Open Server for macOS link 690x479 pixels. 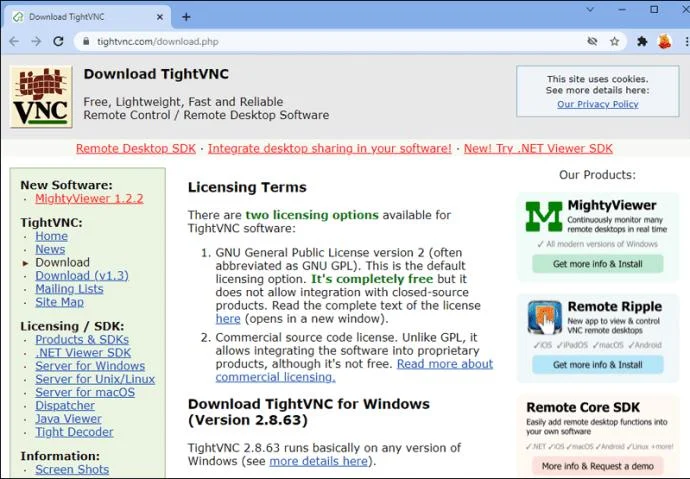[x=85, y=392]
